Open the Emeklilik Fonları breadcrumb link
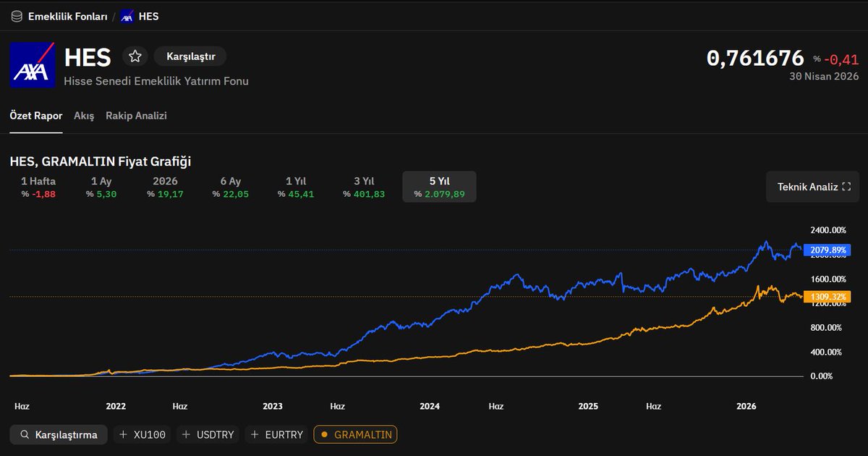 click(x=68, y=16)
